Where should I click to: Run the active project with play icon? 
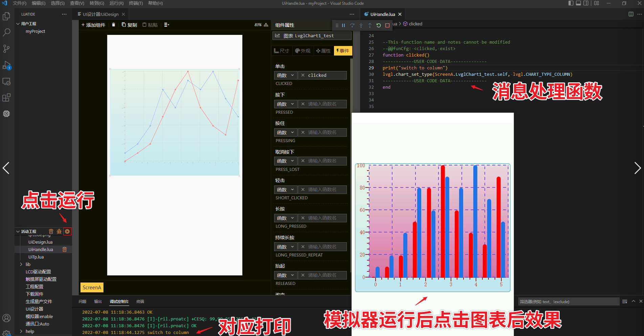67,231
